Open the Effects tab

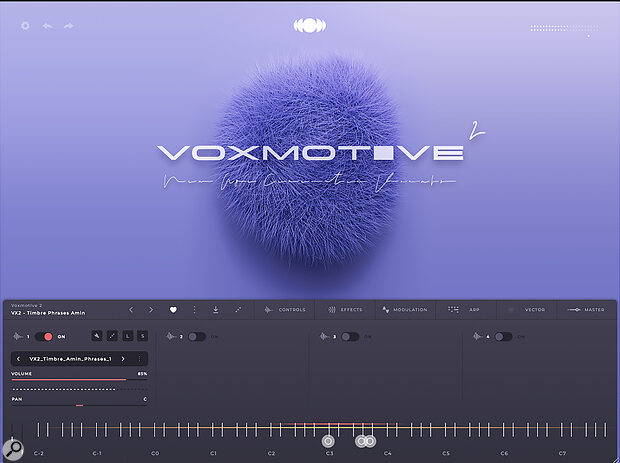click(x=345, y=310)
